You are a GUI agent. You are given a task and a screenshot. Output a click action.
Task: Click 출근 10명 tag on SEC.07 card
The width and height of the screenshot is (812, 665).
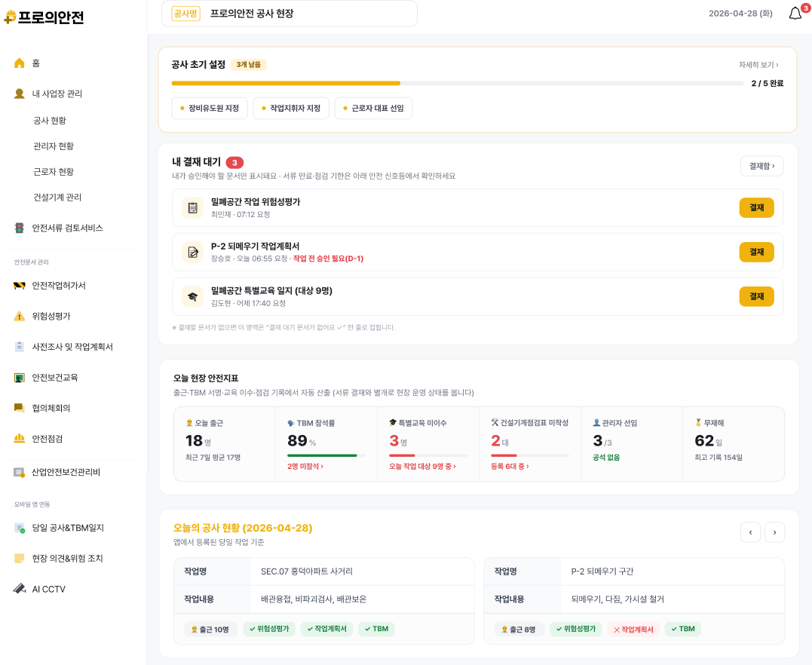(x=210, y=630)
